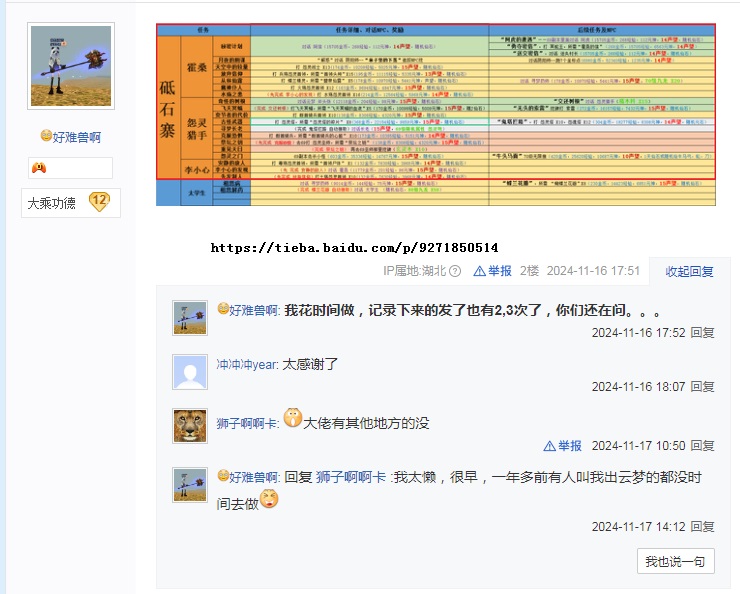Collapse replies with 收起回复

[689, 272]
